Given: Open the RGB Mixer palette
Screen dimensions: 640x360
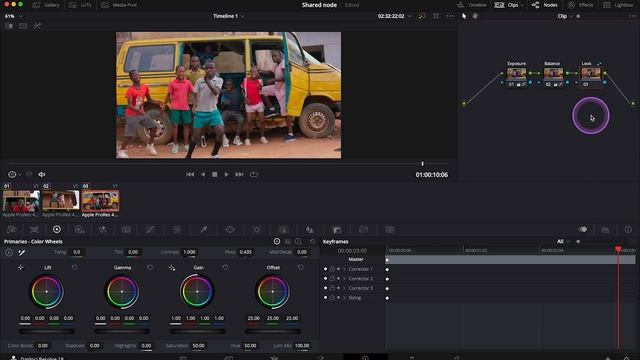Looking at the screenshot, I should pos(102,230).
